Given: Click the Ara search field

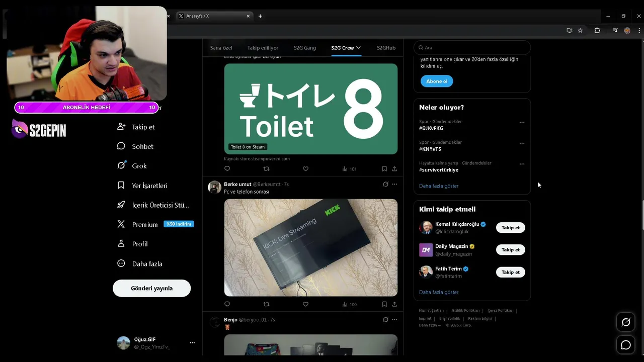Looking at the screenshot, I should point(472,48).
